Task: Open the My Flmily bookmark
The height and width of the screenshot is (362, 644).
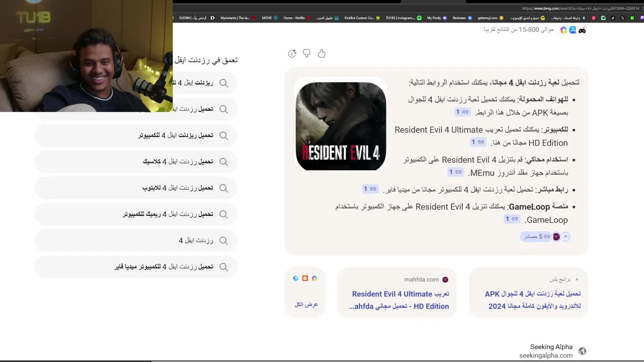Action: pyautogui.click(x=437, y=18)
